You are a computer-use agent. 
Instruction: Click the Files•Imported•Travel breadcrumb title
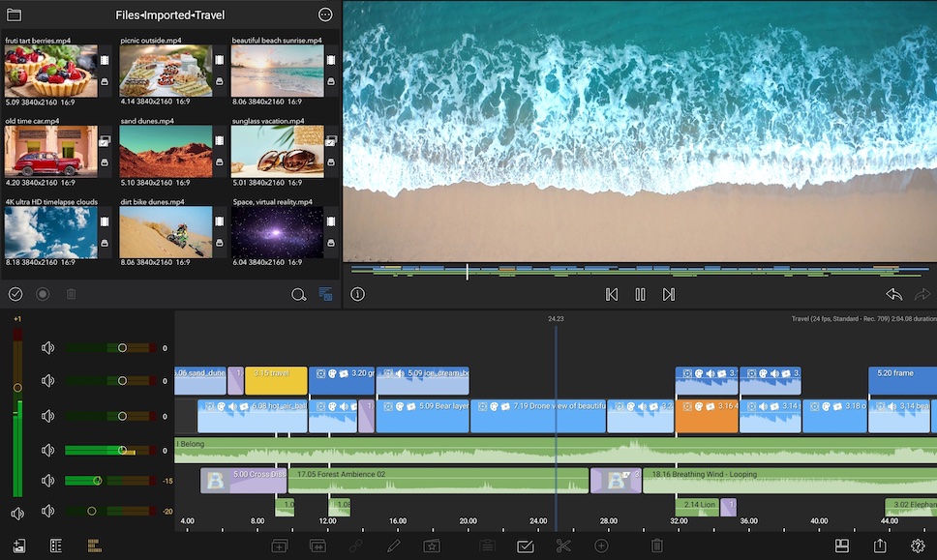tap(169, 15)
